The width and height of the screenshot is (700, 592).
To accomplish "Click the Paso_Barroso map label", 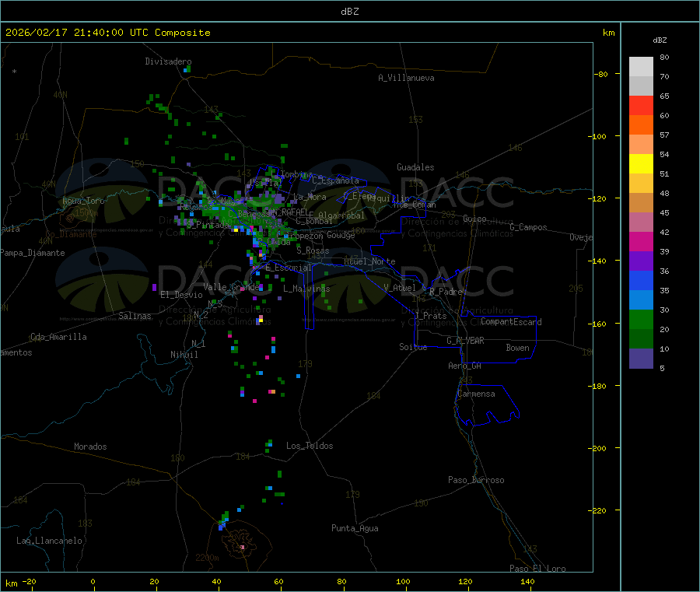I will [x=476, y=480].
